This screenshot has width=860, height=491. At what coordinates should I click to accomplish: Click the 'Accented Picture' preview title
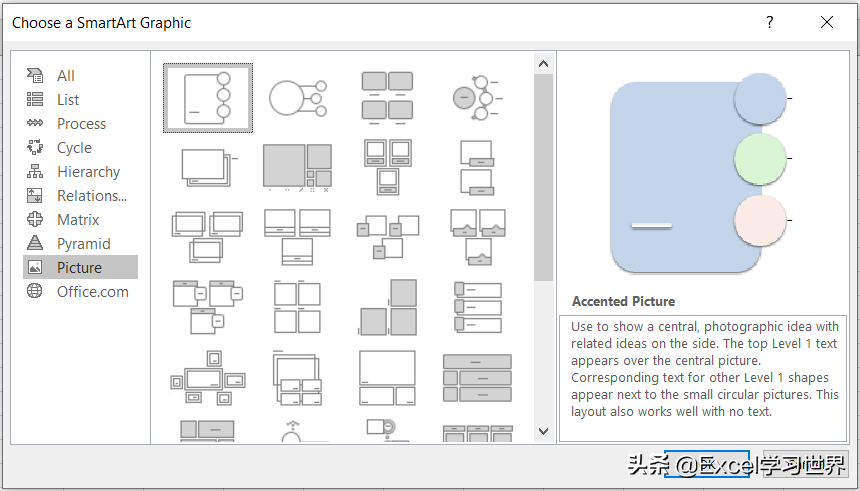[624, 301]
